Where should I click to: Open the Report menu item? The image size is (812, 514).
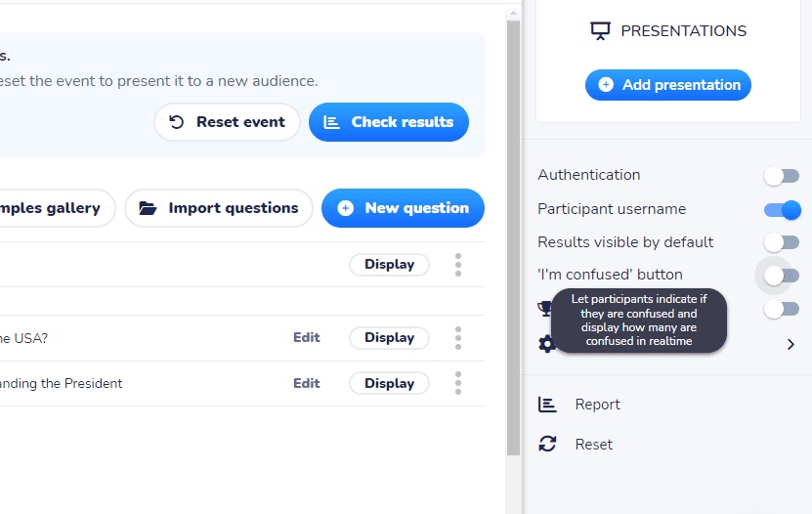click(597, 405)
